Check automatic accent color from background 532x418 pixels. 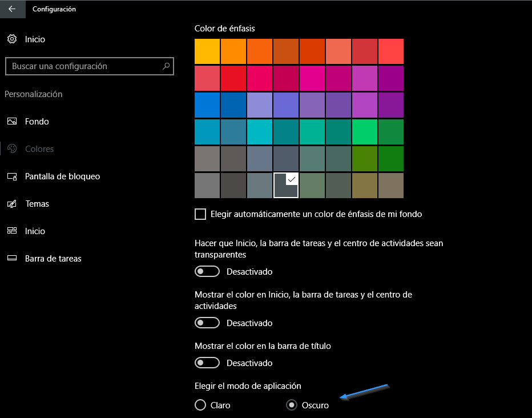pyautogui.click(x=200, y=214)
